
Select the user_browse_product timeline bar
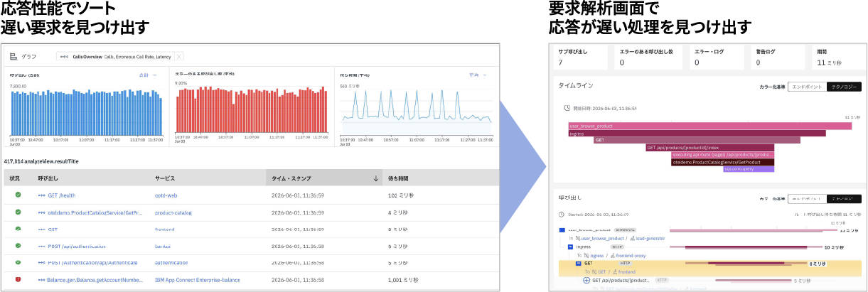tap(710, 126)
